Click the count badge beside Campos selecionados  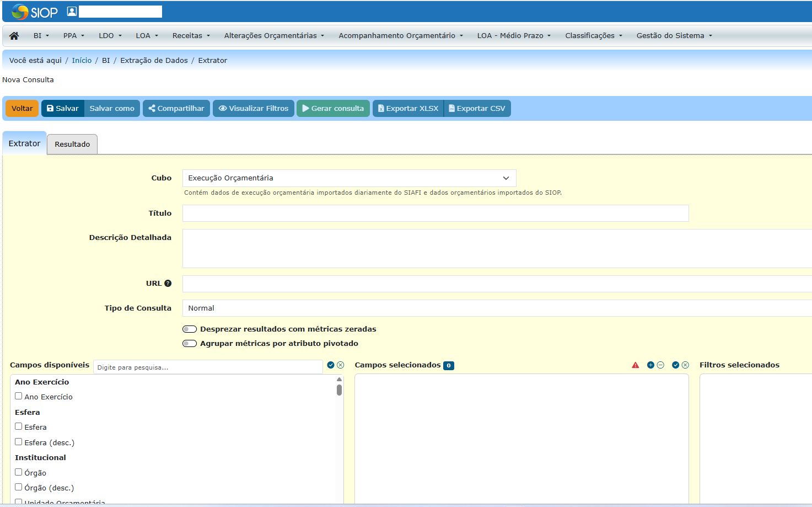[449, 365]
